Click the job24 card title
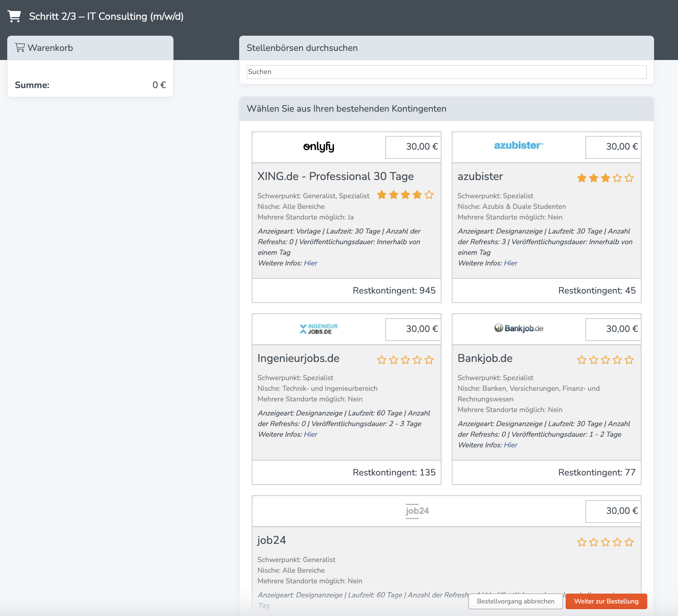The width and height of the screenshot is (678, 616). (x=271, y=540)
